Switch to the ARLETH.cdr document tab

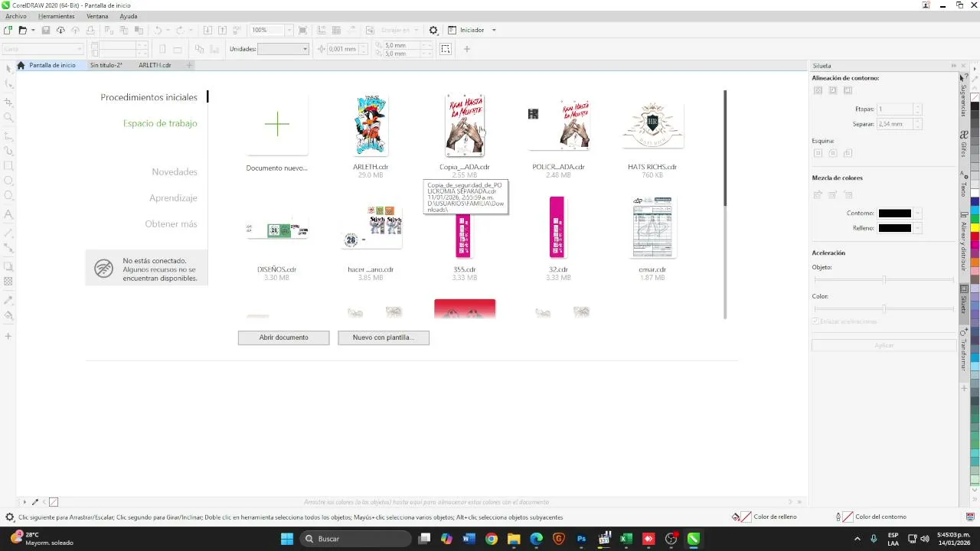155,65
